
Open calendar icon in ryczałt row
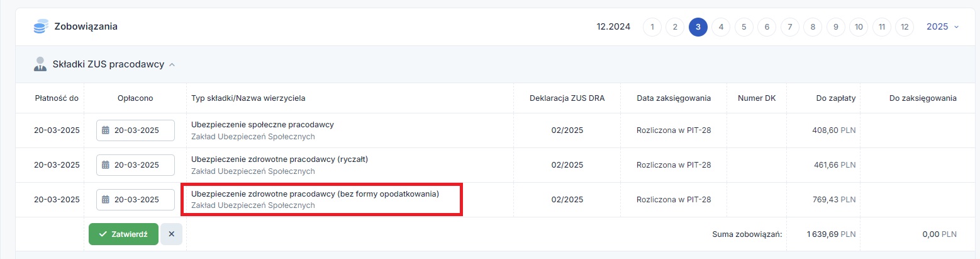(x=106, y=165)
